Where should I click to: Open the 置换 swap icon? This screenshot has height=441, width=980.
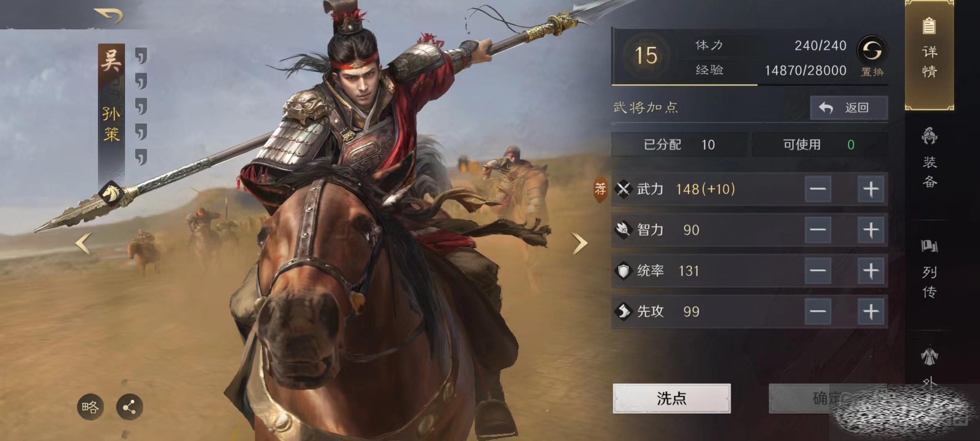coord(872,51)
